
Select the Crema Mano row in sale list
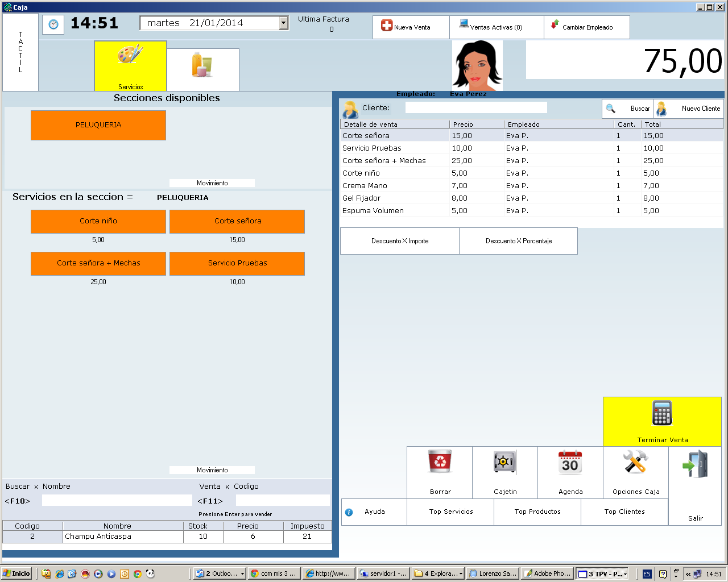click(x=365, y=186)
